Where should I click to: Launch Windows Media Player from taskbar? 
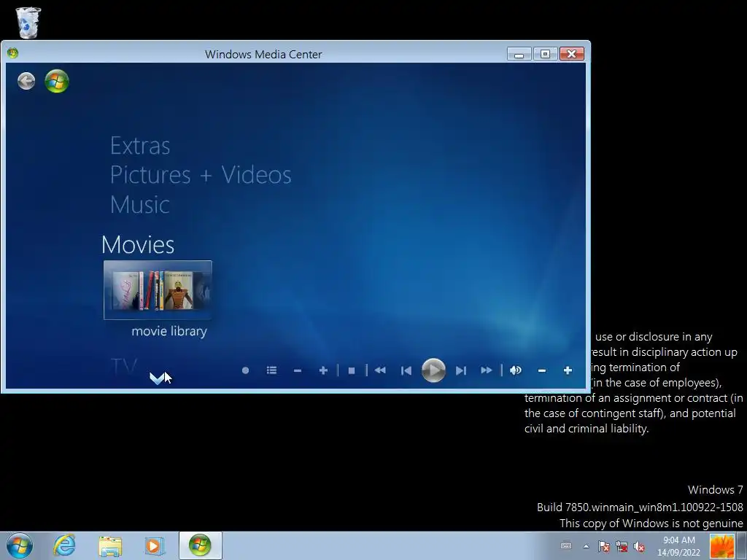[155, 545]
